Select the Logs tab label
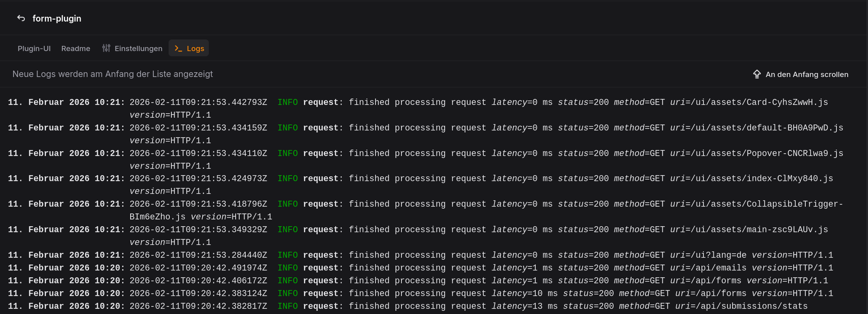Image resolution: width=868 pixels, height=314 pixels. 195,48
